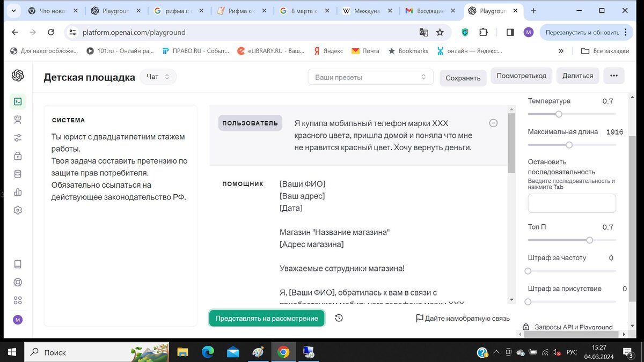Click the history clock icon near submit button
644x362 pixels.
(339, 318)
